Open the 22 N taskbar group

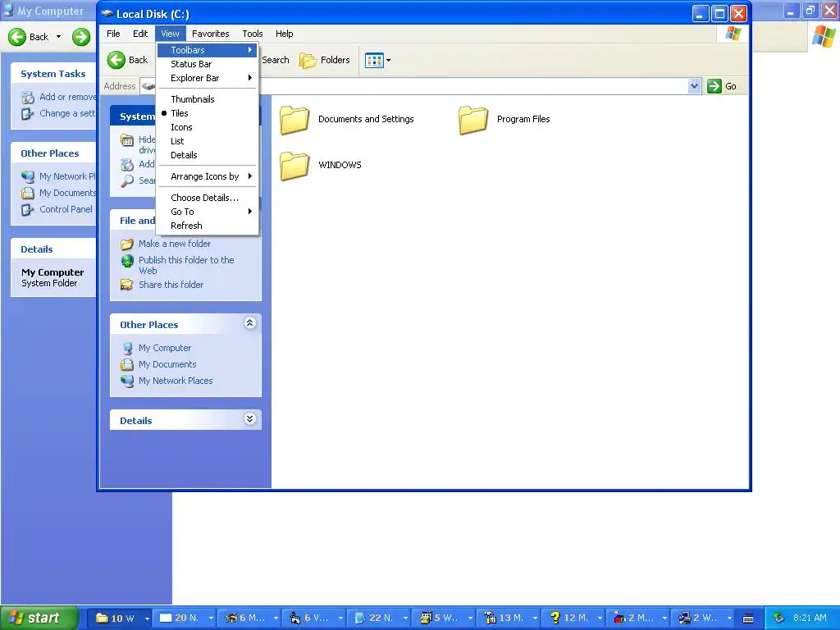(x=378, y=619)
